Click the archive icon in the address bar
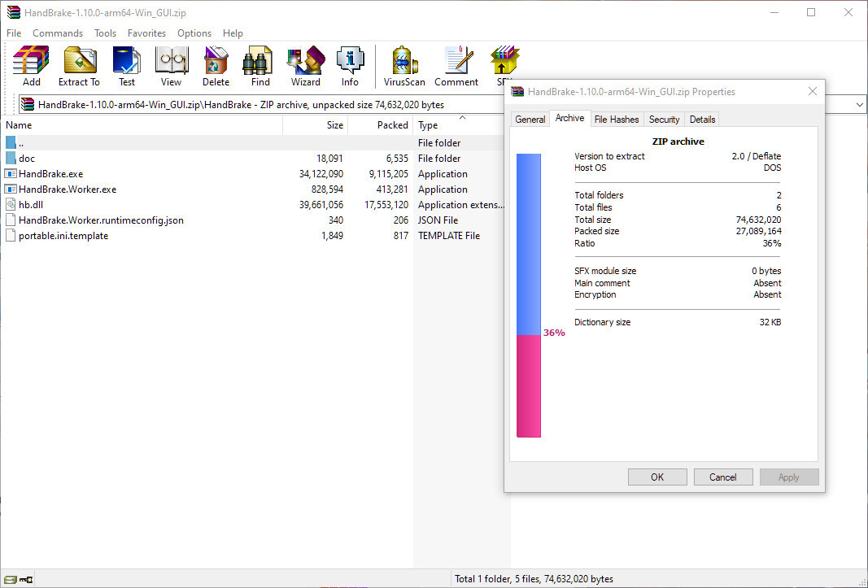This screenshot has height=588, width=868. [28, 105]
